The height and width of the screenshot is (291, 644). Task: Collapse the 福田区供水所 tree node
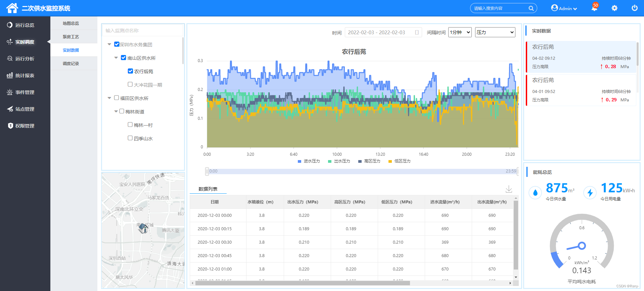[x=109, y=98]
